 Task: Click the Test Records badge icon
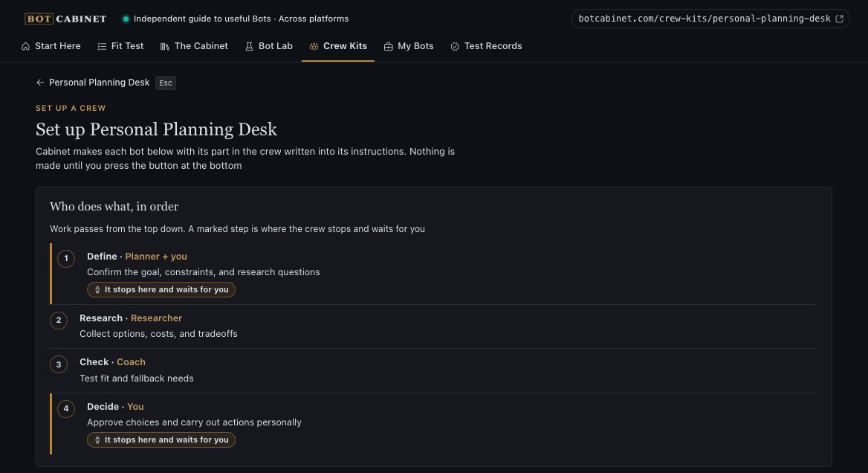click(455, 47)
